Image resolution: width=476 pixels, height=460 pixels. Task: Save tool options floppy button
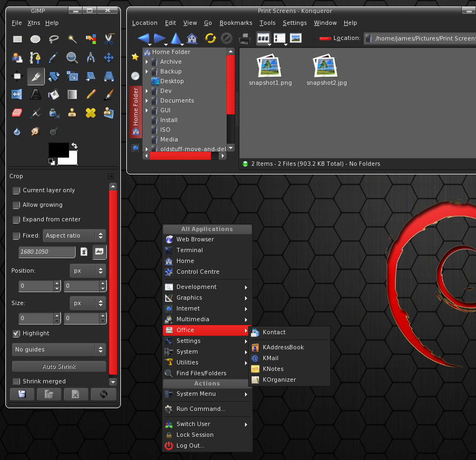22,394
